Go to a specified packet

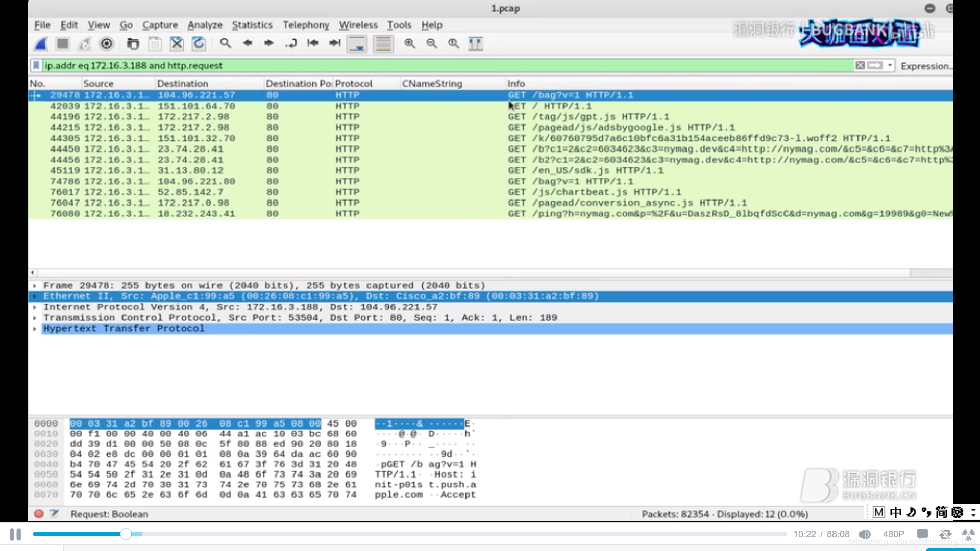[x=291, y=44]
